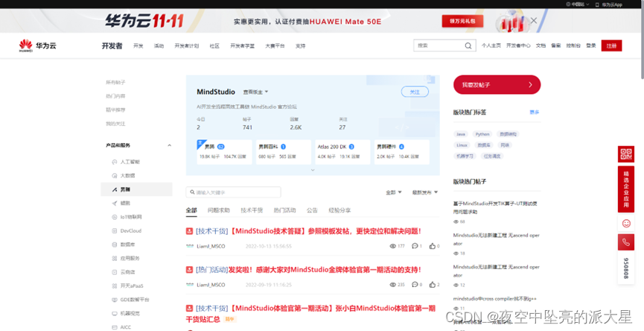This screenshot has width=644, height=331.
Task: Click the 鲲鹏 sidebar icon
Action: (x=115, y=203)
